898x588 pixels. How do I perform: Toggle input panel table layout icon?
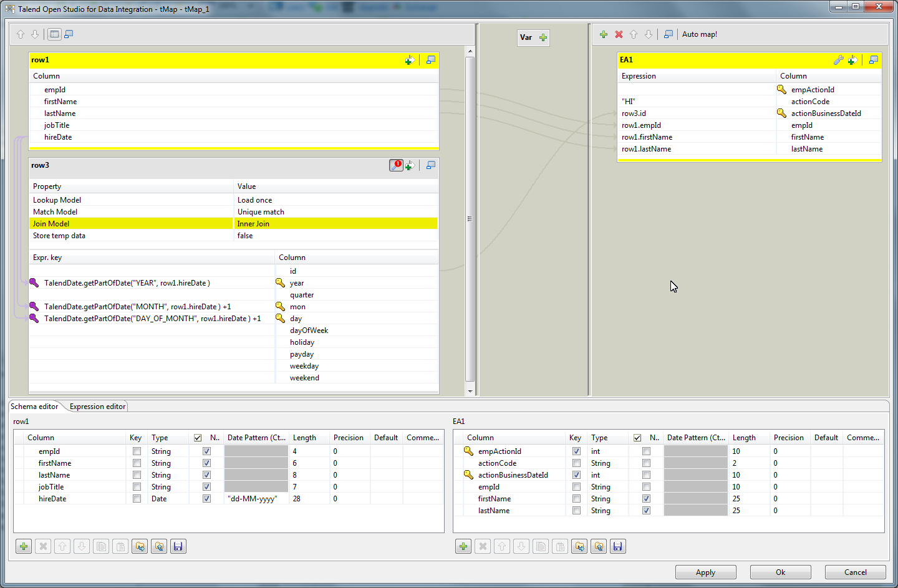(54, 34)
